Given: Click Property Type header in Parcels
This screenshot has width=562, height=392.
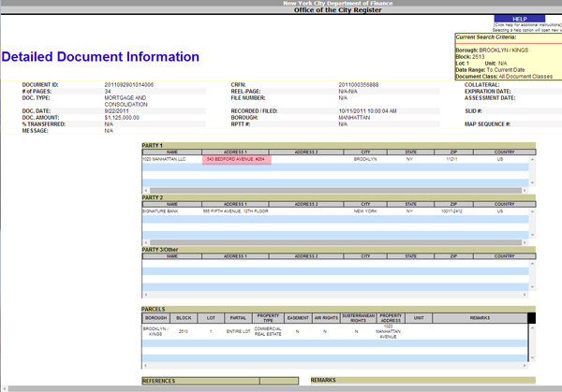Looking at the screenshot, I should tap(268, 318).
